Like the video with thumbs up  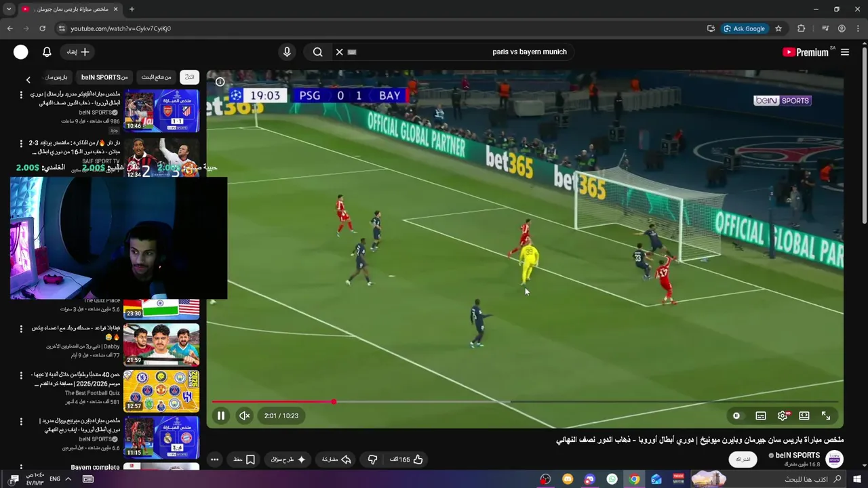(x=406, y=460)
